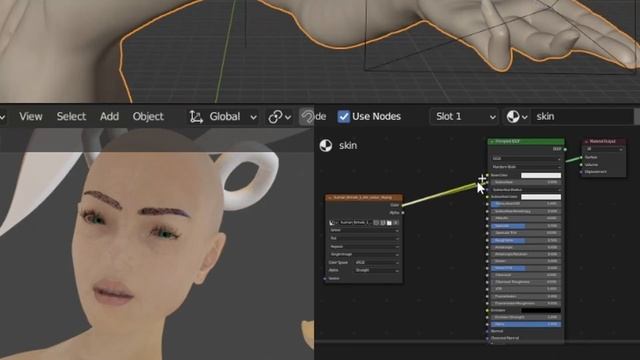Open the Repeat extension dropdown
Screen dimensions: 640x360
tap(364, 247)
